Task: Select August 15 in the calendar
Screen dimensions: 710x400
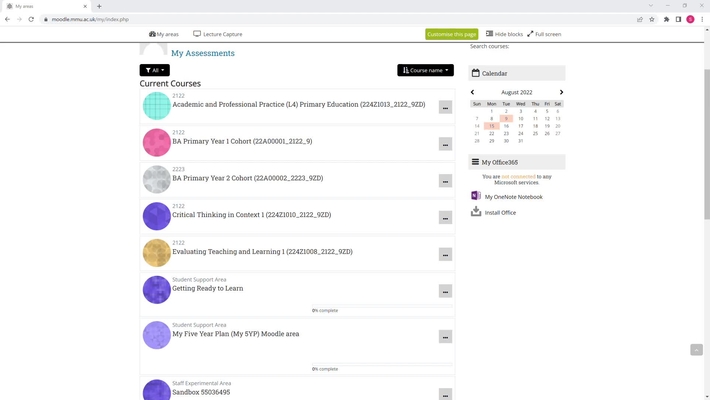Action: click(x=491, y=126)
